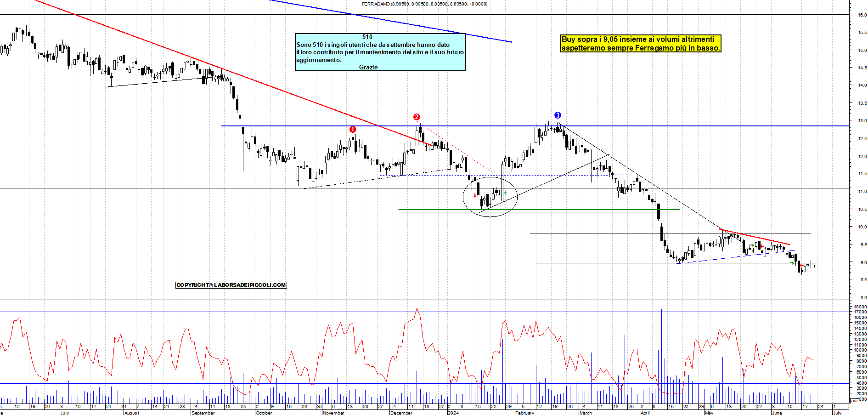Click the yellow 'Buy sopra i 9,05' note

pos(641,44)
